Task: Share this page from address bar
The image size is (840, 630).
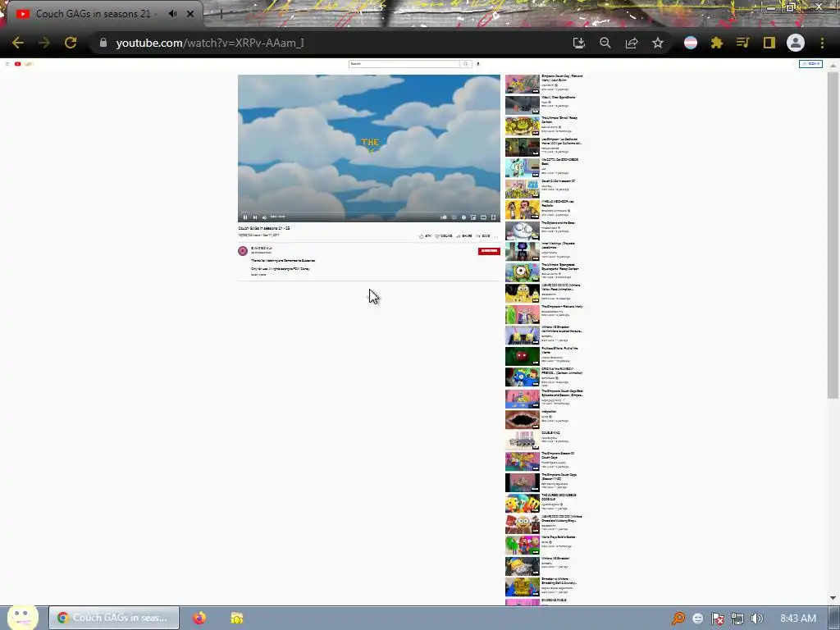Action: tap(631, 43)
